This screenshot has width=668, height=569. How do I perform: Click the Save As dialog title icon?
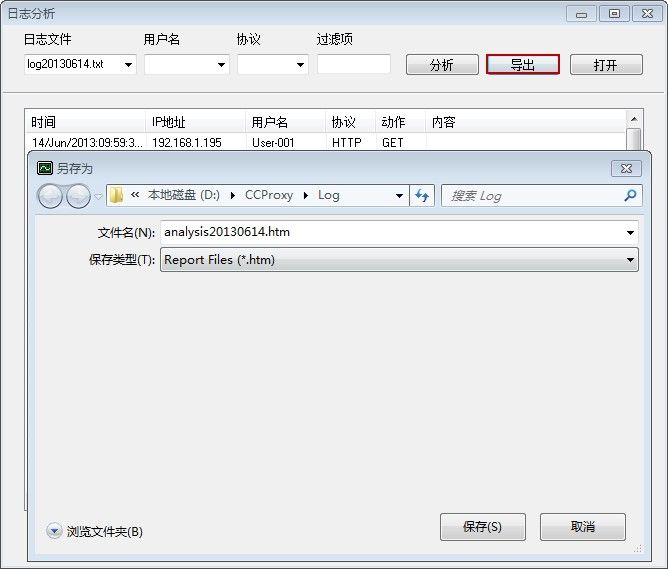click(45, 168)
